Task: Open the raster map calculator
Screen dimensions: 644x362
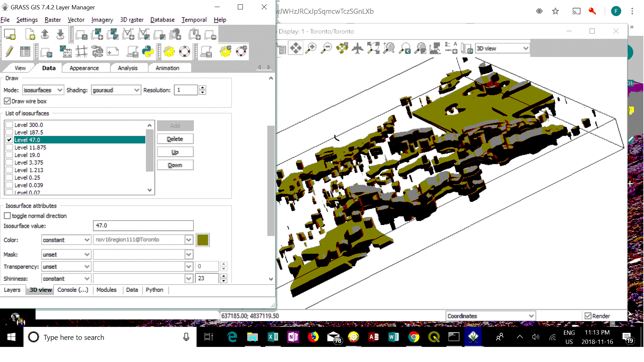Action: [x=65, y=52]
